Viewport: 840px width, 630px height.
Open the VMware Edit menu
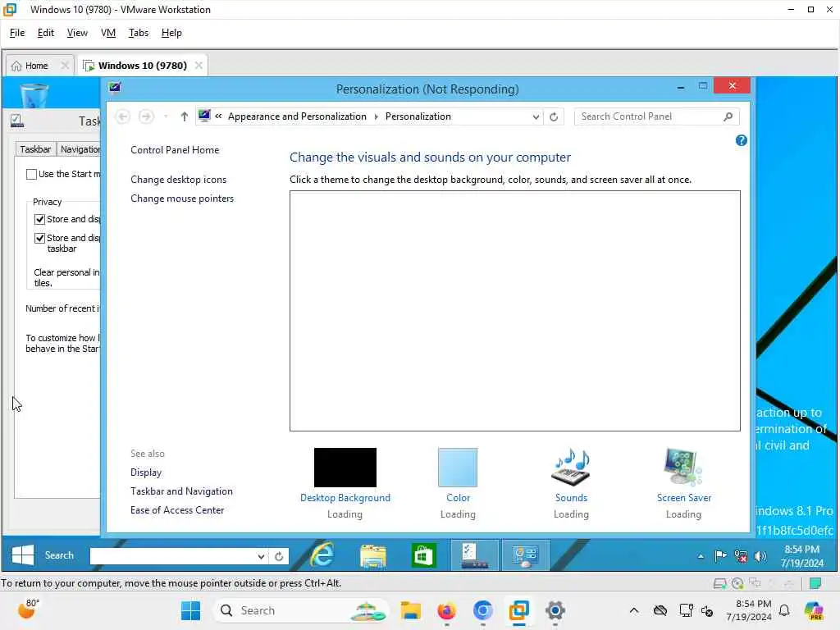pyautogui.click(x=46, y=33)
